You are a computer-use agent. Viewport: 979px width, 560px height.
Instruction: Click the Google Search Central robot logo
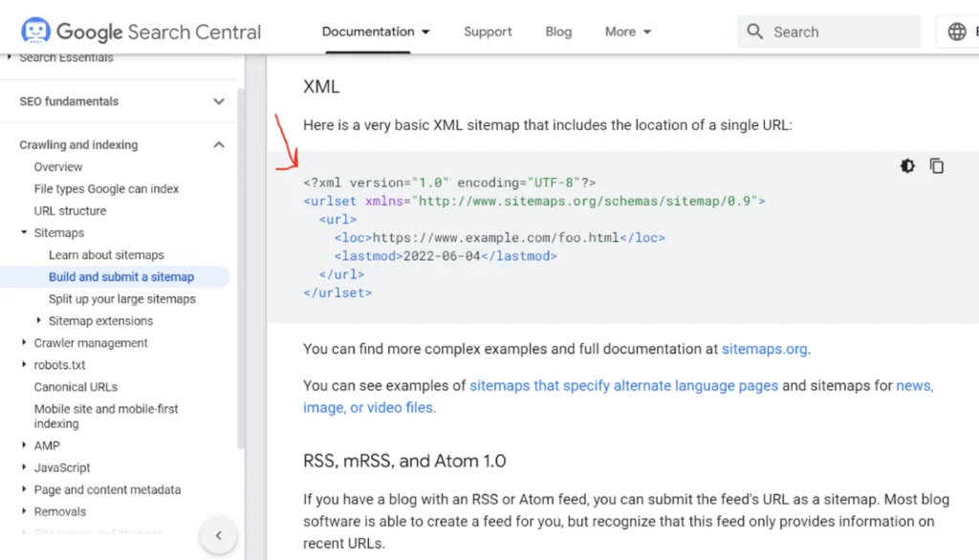click(x=36, y=31)
